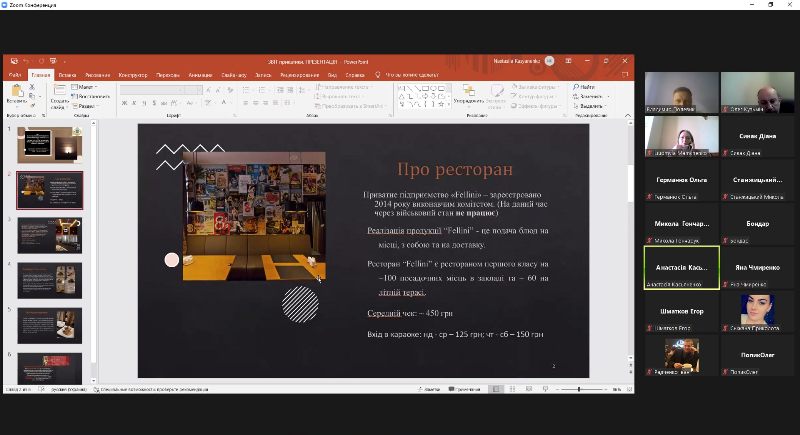Open the File (Файл) menu tab
Screen dimensions: 800x435
point(15,75)
